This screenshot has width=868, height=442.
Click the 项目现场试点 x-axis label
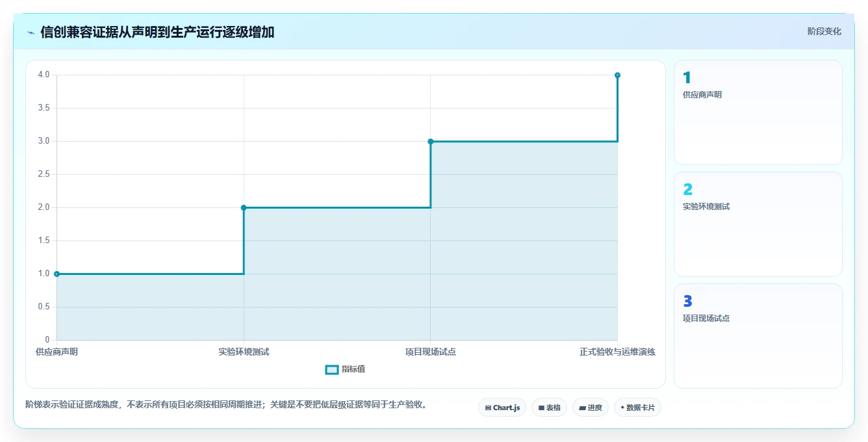coord(430,352)
